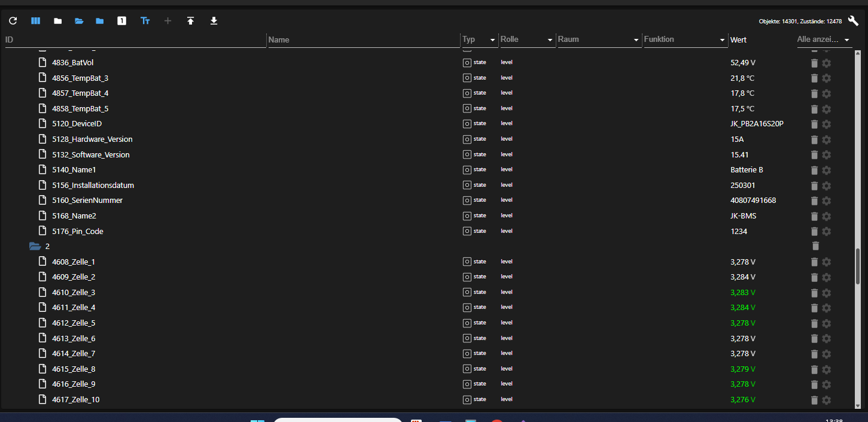Refresh the object list

coord(13,20)
